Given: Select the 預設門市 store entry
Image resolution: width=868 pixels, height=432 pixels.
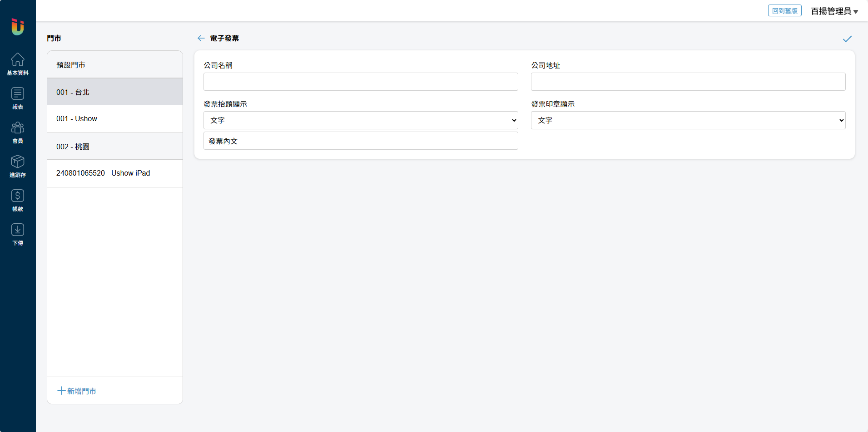Looking at the screenshot, I should tap(115, 65).
